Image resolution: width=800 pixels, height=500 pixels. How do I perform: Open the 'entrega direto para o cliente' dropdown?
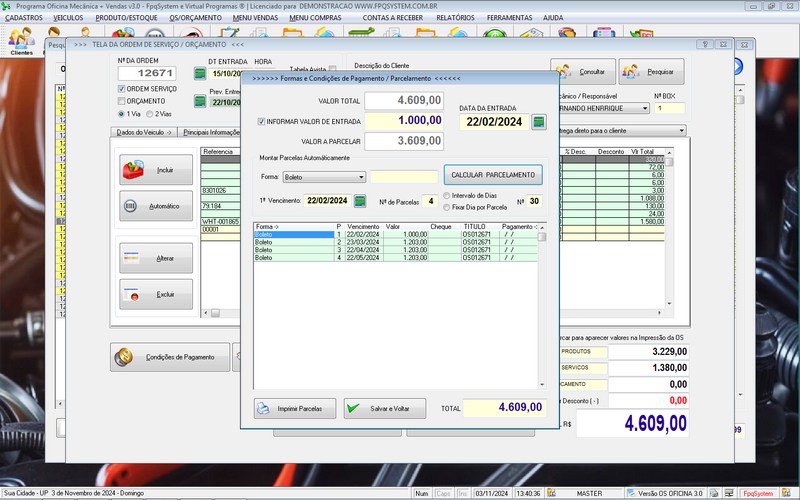tap(623, 131)
